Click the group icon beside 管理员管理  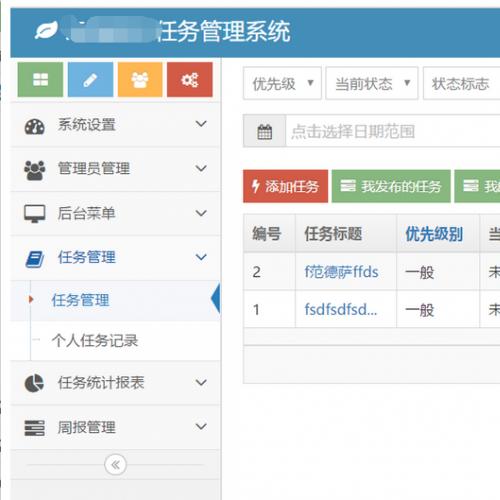point(35,170)
